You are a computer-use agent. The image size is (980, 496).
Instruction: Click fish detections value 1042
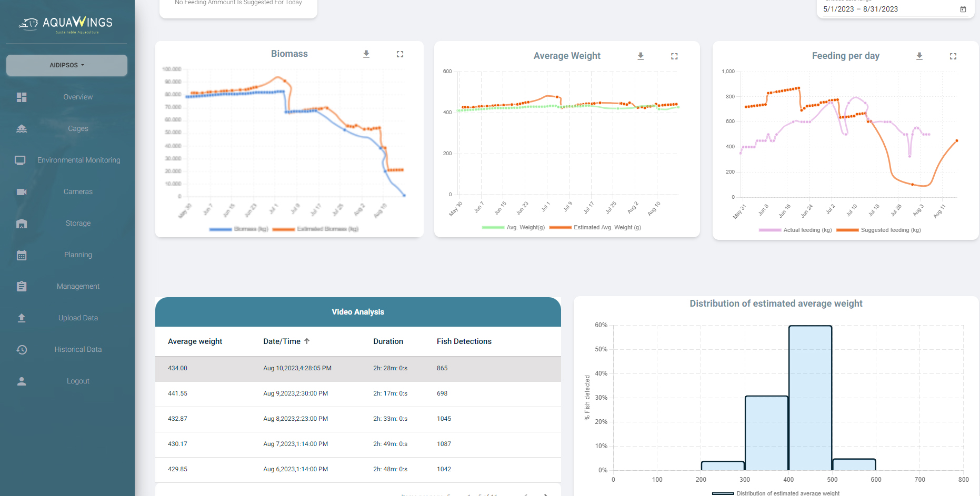444,469
